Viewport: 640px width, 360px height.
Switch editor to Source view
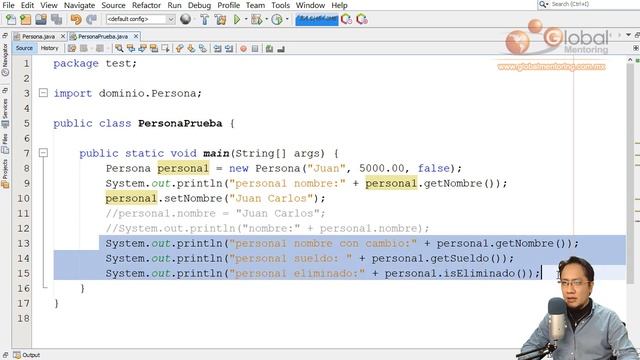coord(24,48)
